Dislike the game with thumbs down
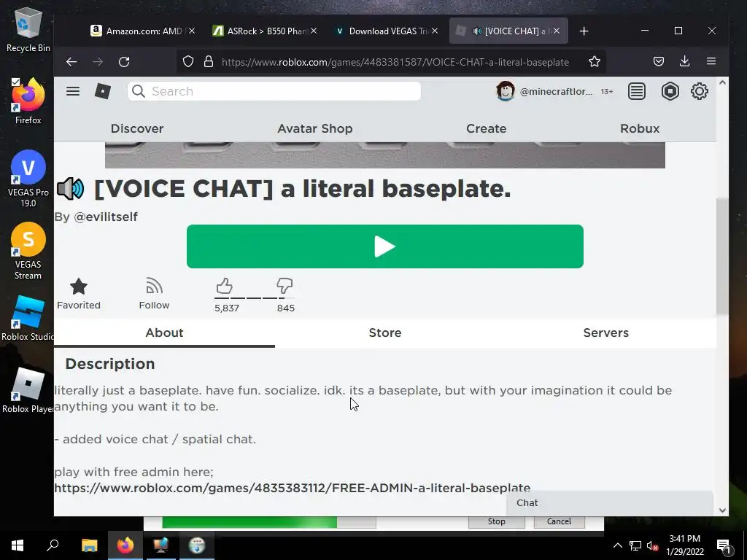 (285, 286)
